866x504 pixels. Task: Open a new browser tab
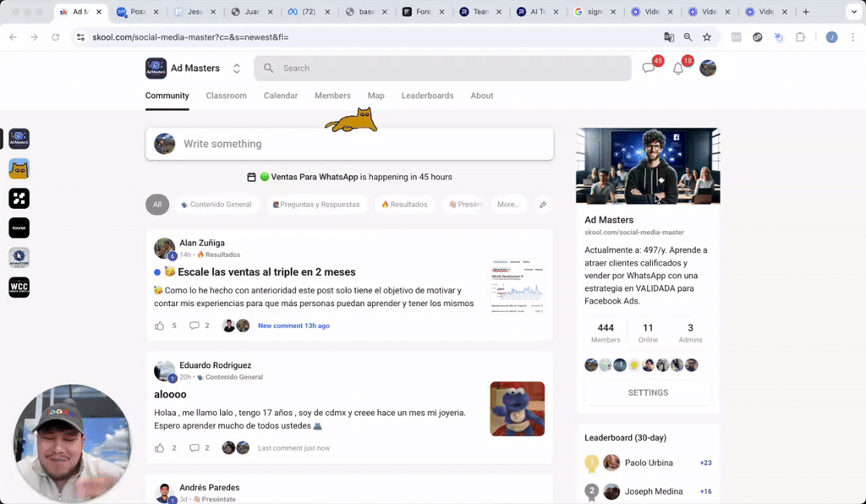pos(806,12)
